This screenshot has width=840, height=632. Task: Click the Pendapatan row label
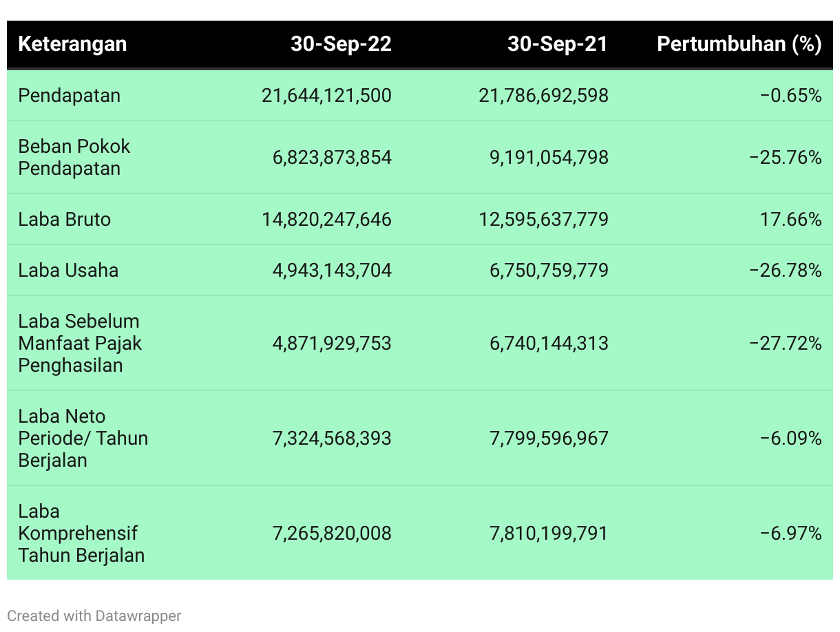pyautogui.click(x=69, y=95)
